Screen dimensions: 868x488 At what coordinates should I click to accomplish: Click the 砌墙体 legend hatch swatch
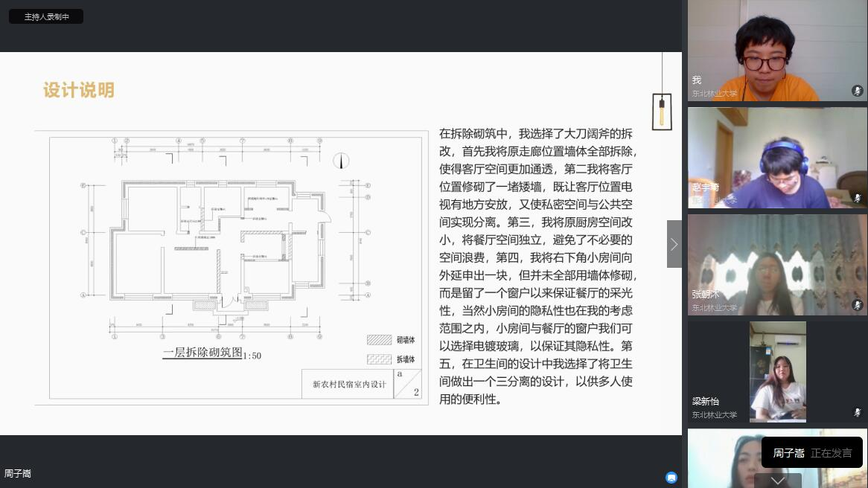[379, 340]
